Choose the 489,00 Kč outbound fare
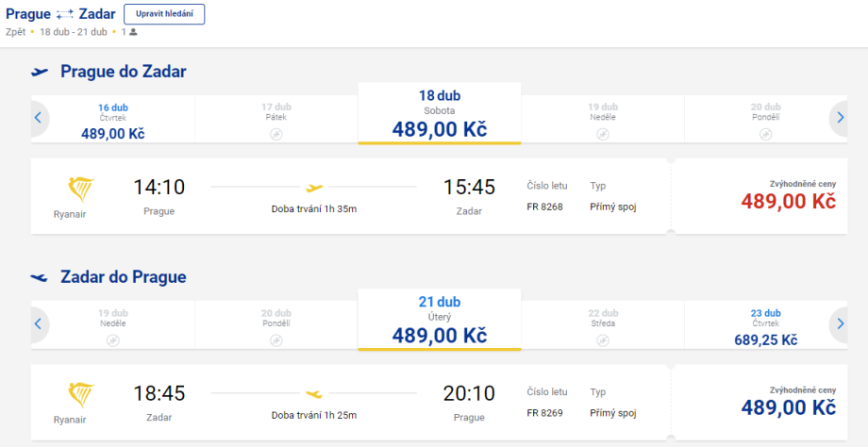Image resolution: width=868 pixels, height=447 pixels. (788, 201)
